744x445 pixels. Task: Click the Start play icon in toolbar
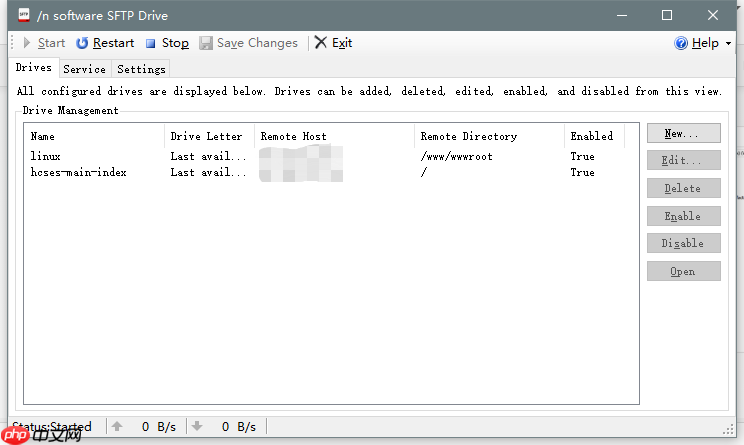27,43
